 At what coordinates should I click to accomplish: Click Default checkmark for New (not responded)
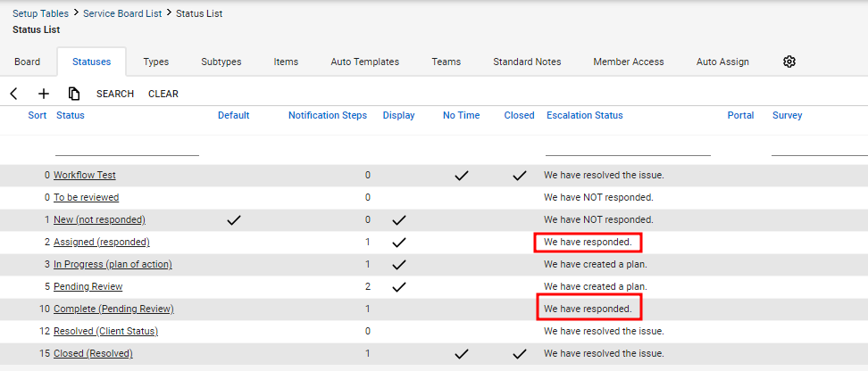tap(234, 220)
